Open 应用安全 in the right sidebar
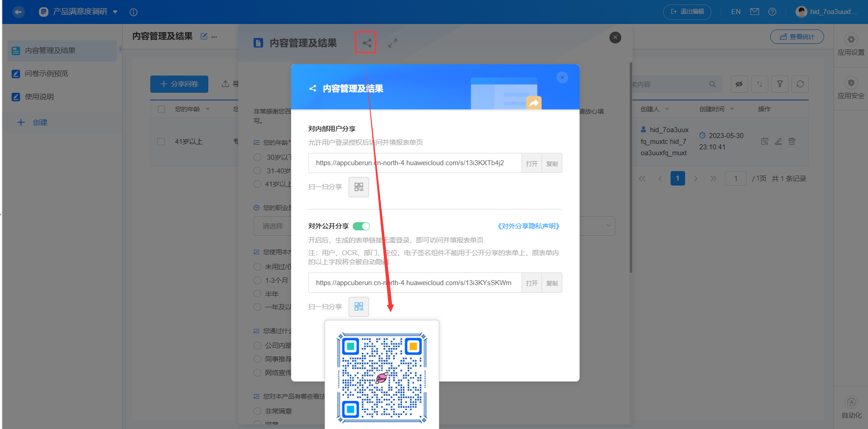 click(851, 89)
